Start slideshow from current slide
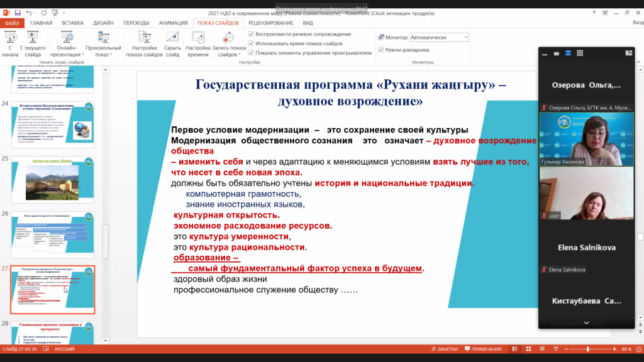644x362 pixels. [x=33, y=43]
